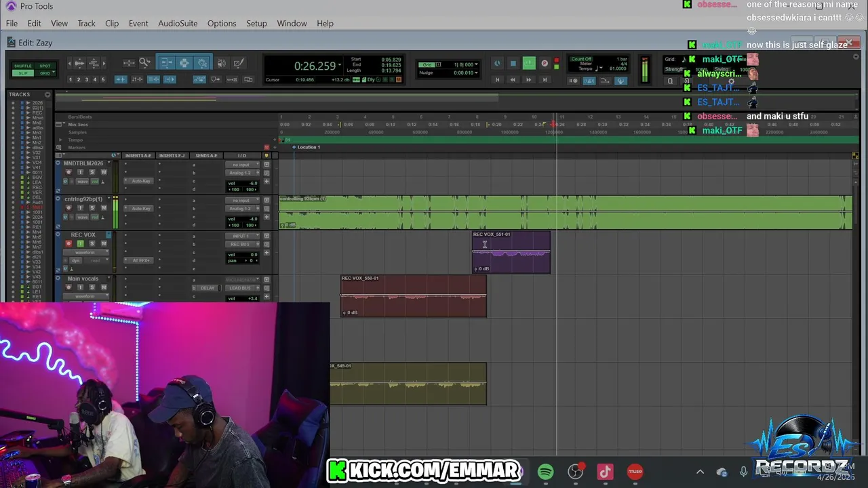Viewport: 868px width, 488px height.
Task: Open the Setup menu
Action: click(256, 23)
